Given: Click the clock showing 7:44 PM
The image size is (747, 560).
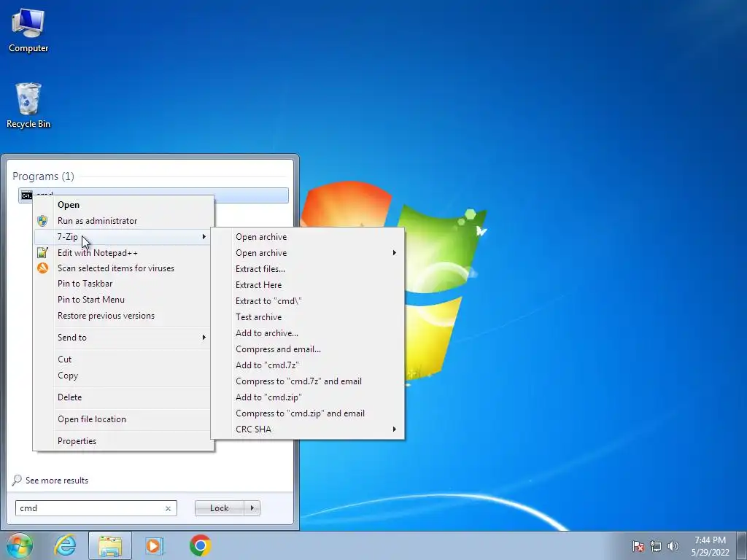Looking at the screenshot, I should coord(711,540).
